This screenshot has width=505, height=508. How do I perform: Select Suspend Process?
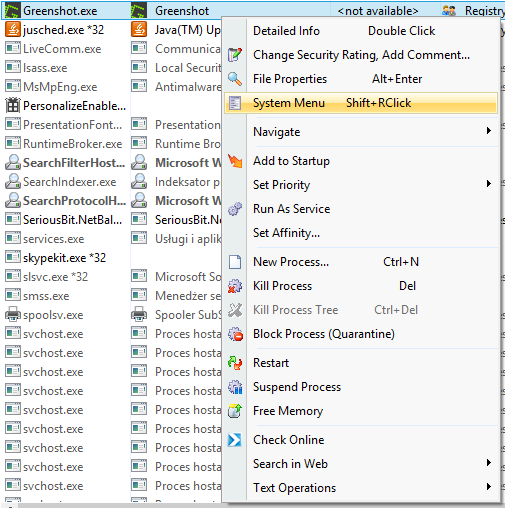361,387
